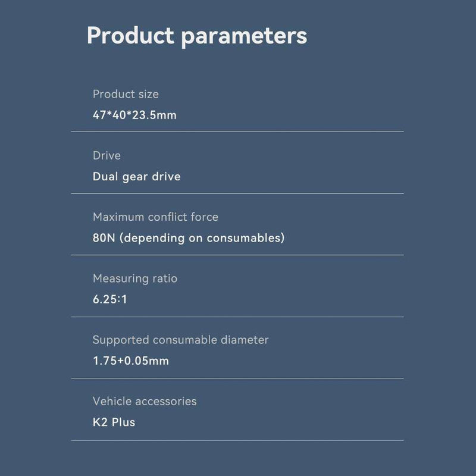Click the divider line below Product size

[237, 131]
